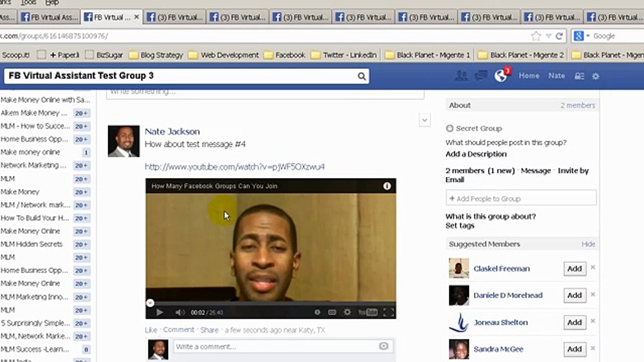The width and height of the screenshot is (644, 362).
Task: Switch to the first FB Virtual Ass... tab
Action: (x=49, y=17)
